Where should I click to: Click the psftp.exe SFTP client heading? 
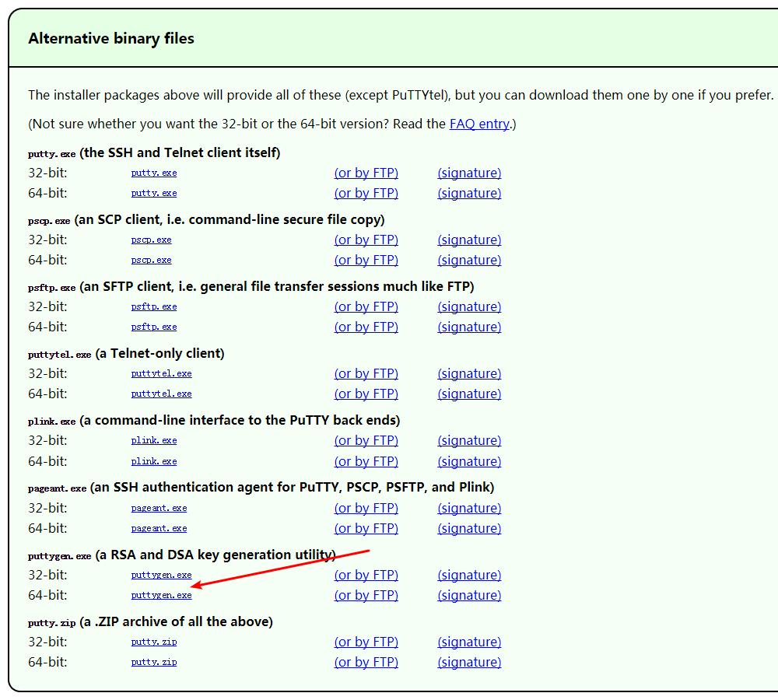click(x=251, y=287)
